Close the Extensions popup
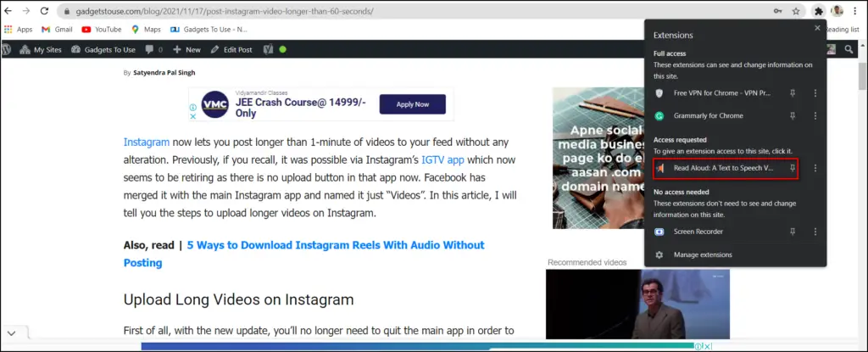 [817, 28]
